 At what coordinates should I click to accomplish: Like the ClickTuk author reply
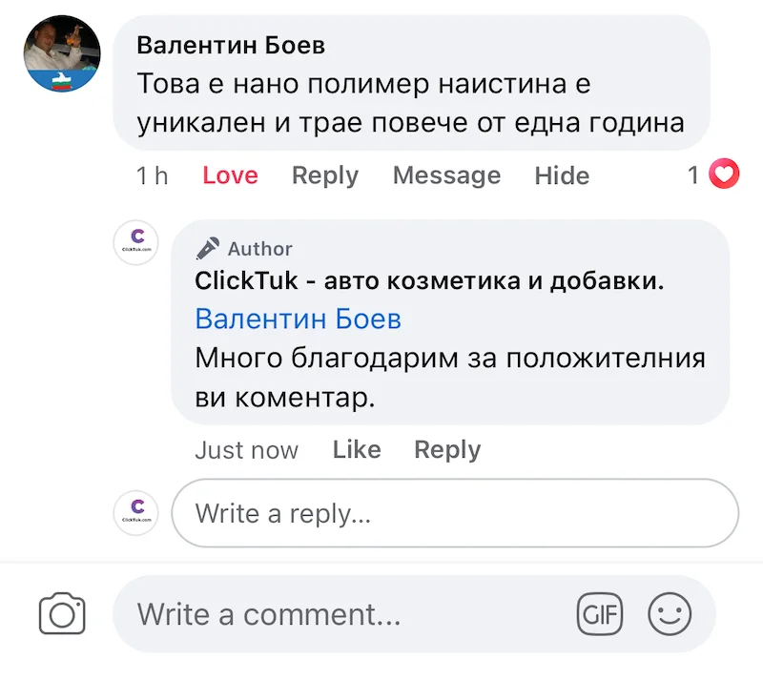click(x=357, y=450)
